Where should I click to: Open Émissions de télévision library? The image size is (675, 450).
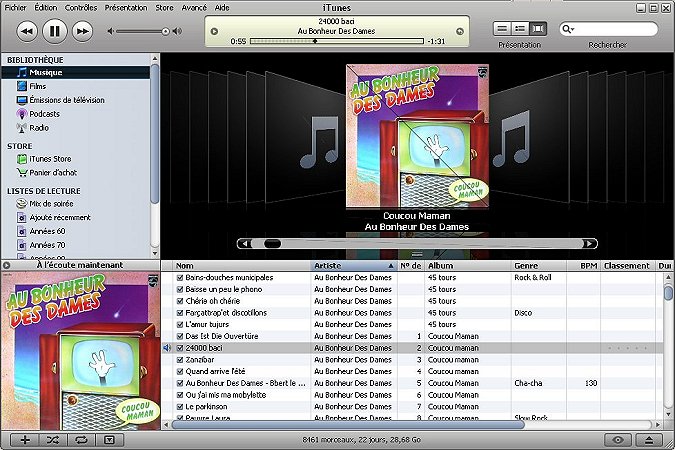(x=67, y=100)
